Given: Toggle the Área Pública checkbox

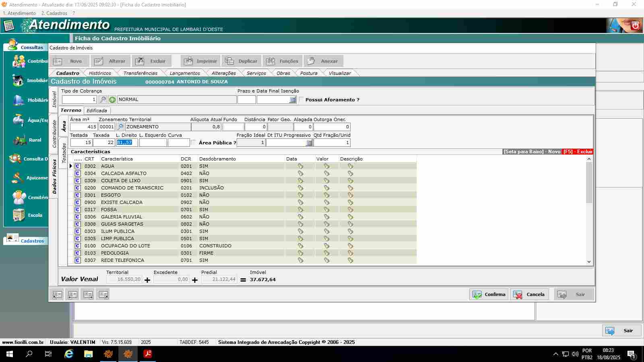Looking at the screenshot, I should click(193, 143).
